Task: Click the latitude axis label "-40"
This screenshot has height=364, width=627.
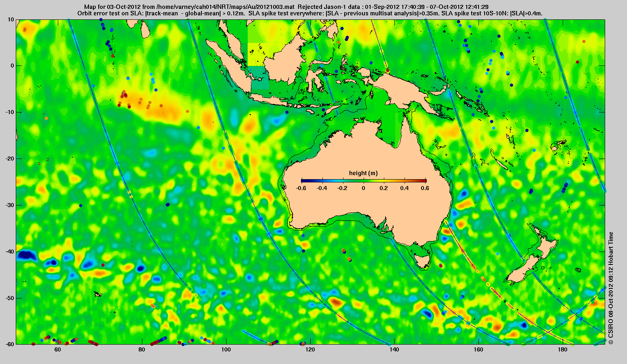Action: 10,252
